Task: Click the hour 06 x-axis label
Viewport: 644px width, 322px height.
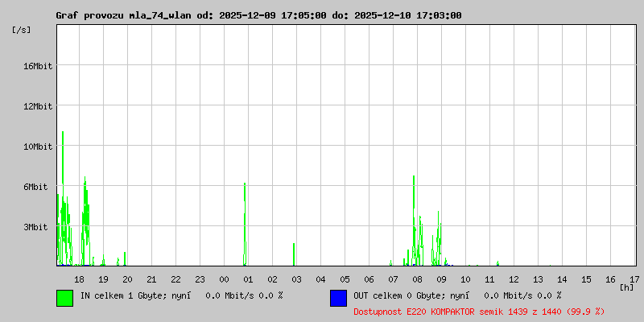Action: (369, 279)
